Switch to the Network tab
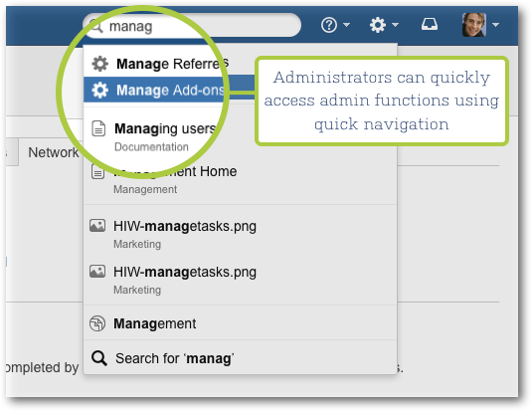Viewport: 532px width, 411px height. tap(54, 152)
